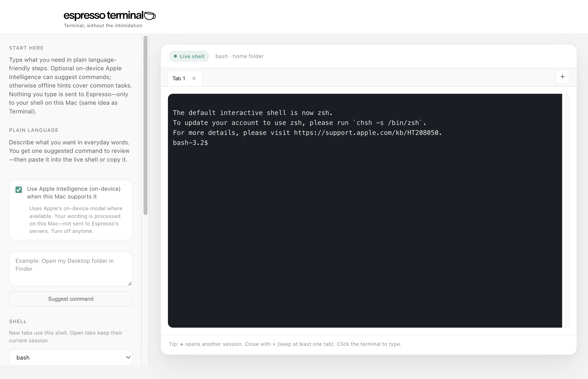Viewport: 588px width, 379px height.
Task: Close Tab 1 with its × icon
Action: click(194, 78)
